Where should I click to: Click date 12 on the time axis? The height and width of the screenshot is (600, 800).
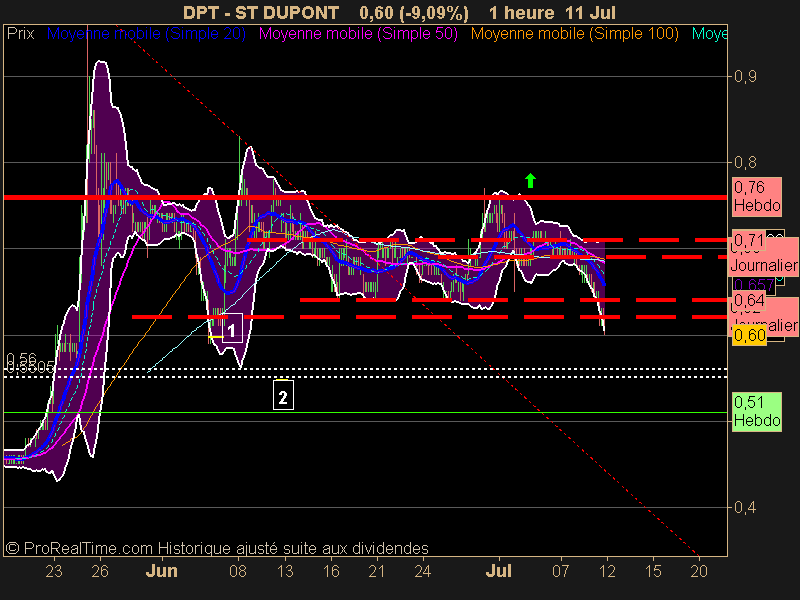coord(607,571)
